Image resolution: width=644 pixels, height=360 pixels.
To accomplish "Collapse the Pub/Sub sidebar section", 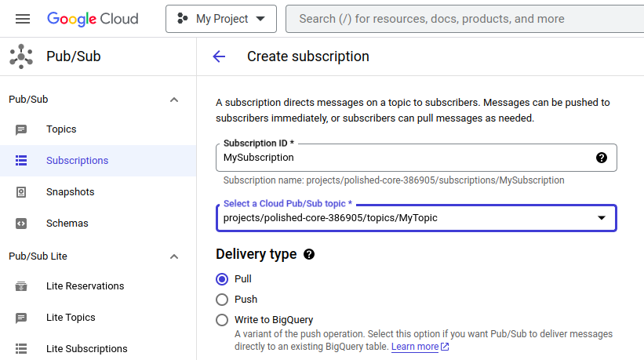I will point(174,100).
